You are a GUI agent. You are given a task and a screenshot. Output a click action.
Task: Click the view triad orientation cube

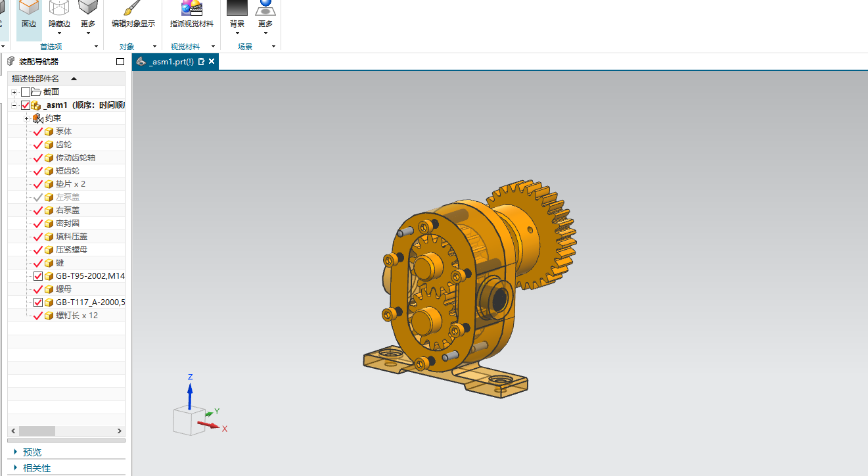point(189,419)
